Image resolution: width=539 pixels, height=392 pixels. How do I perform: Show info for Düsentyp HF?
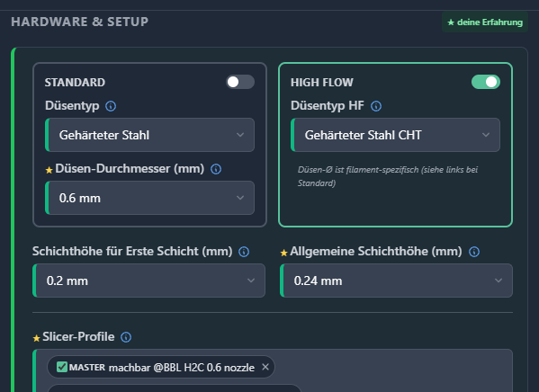point(376,106)
